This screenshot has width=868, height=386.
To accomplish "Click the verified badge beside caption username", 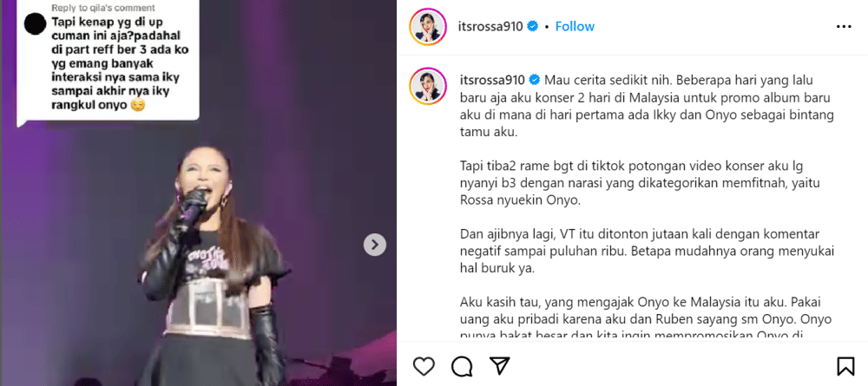I will (x=534, y=80).
